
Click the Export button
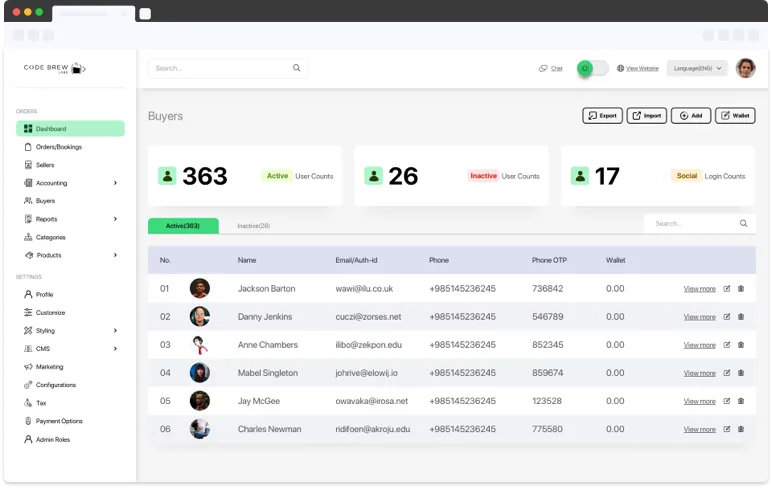602,116
